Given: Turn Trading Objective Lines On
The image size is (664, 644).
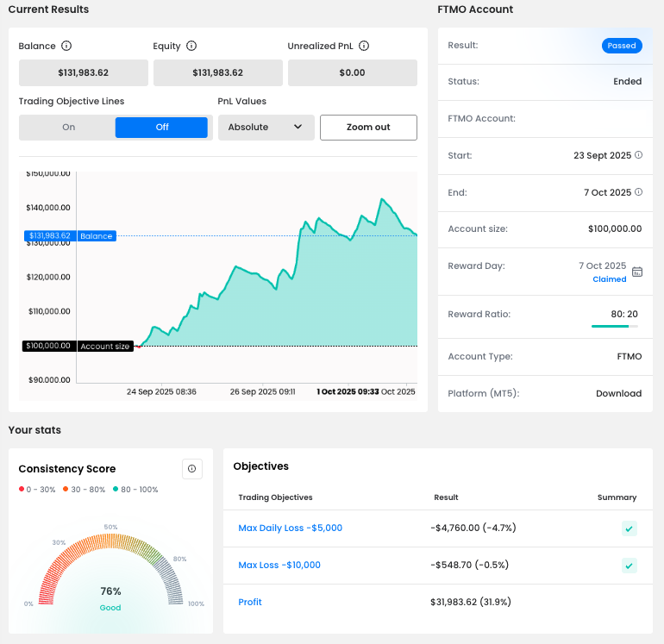Looking at the screenshot, I should (x=68, y=128).
